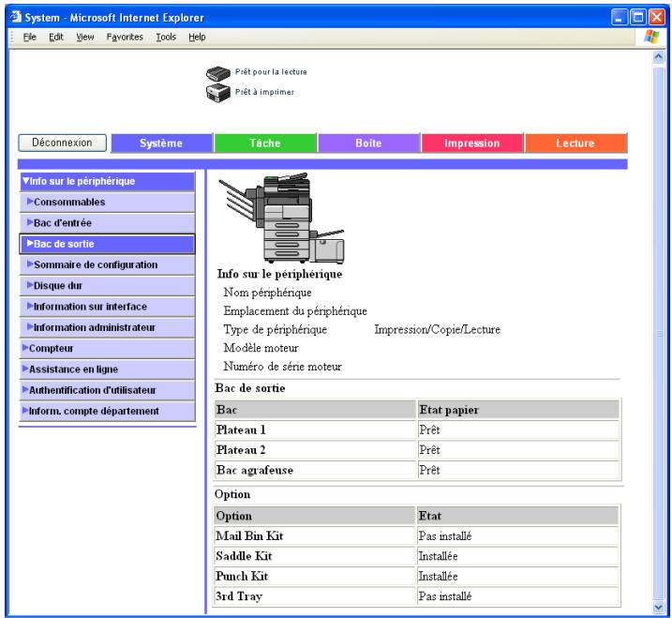Open the Help menu
Screen dimensions: 672x618
tap(197, 38)
